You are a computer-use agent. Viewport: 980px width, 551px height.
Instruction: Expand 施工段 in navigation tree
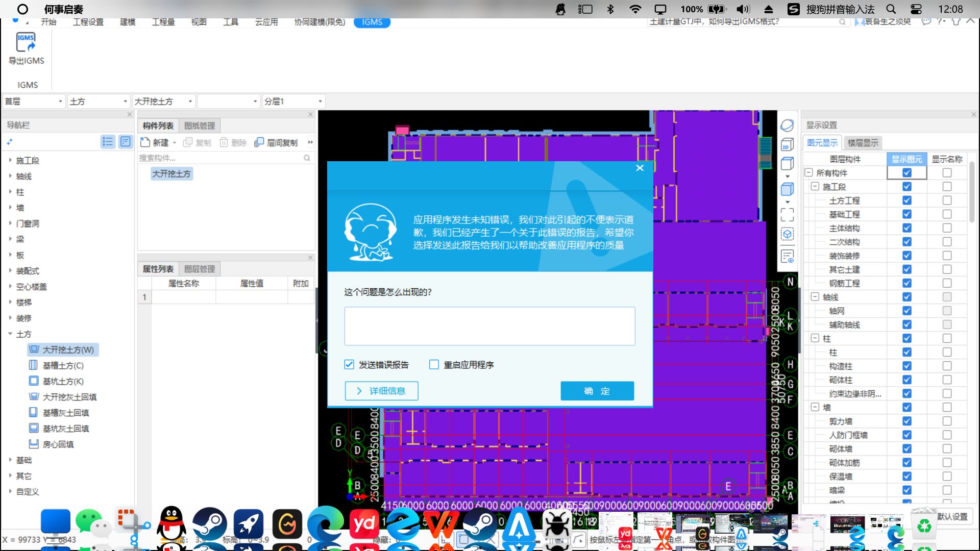(10, 160)
